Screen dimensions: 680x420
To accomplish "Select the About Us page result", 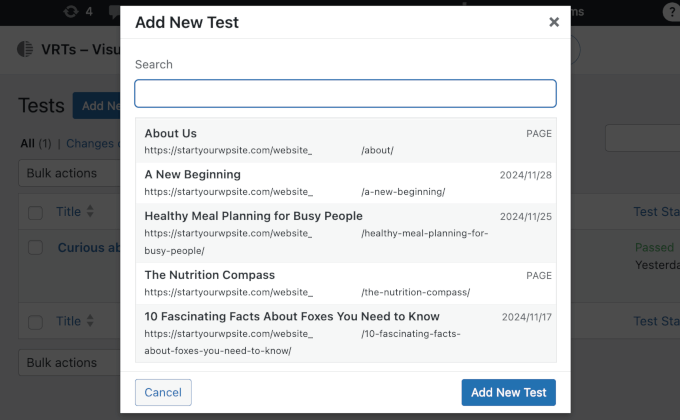I will (345, 141).
